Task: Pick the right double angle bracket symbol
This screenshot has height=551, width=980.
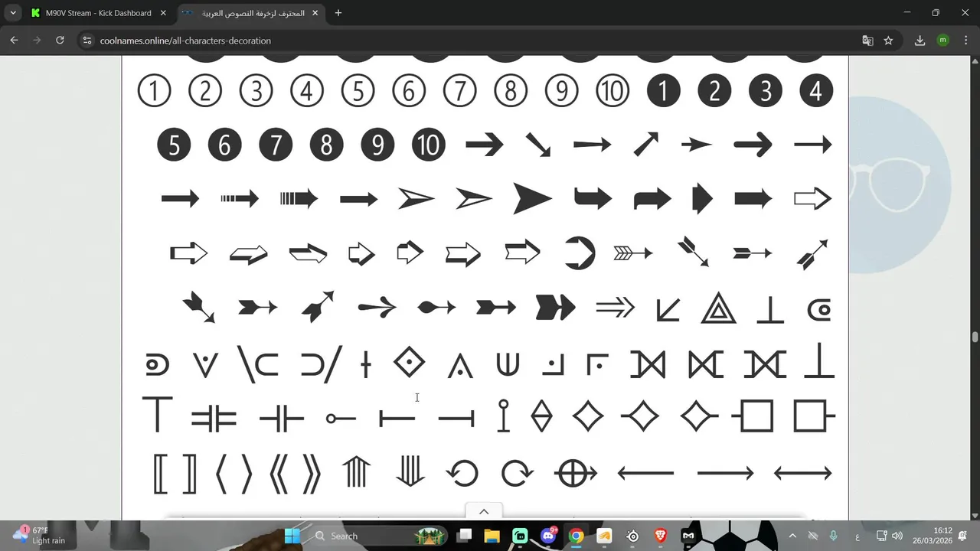Action: pyautogui.click(x=311, y=474)
